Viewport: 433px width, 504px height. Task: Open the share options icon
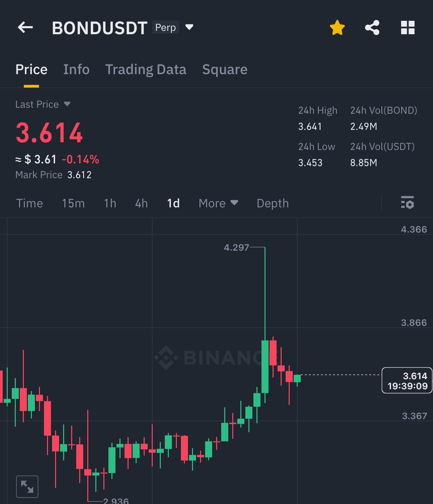point(372,28)
